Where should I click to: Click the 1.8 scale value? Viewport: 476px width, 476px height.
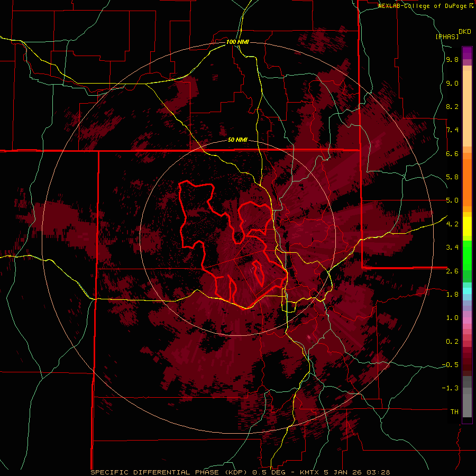[452, 295]
